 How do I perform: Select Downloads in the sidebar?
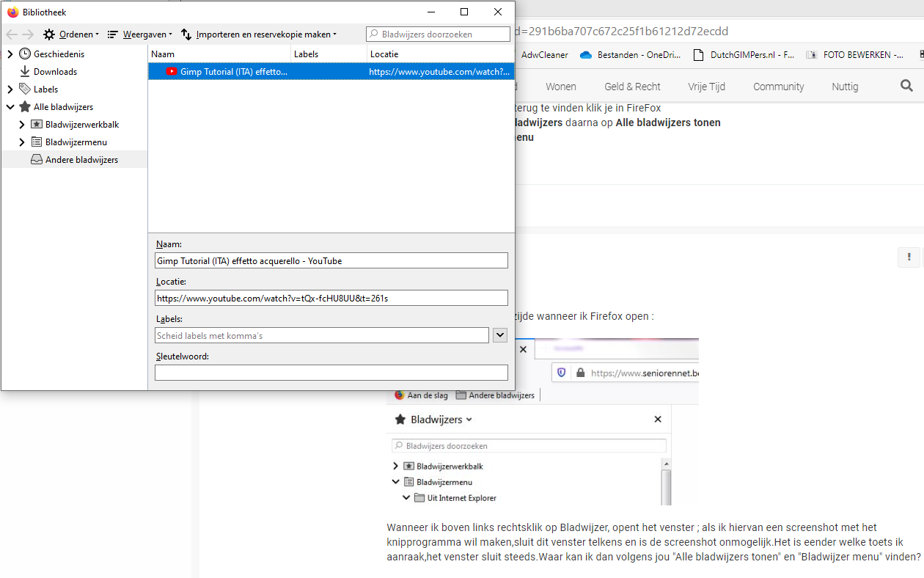[55, 72]
